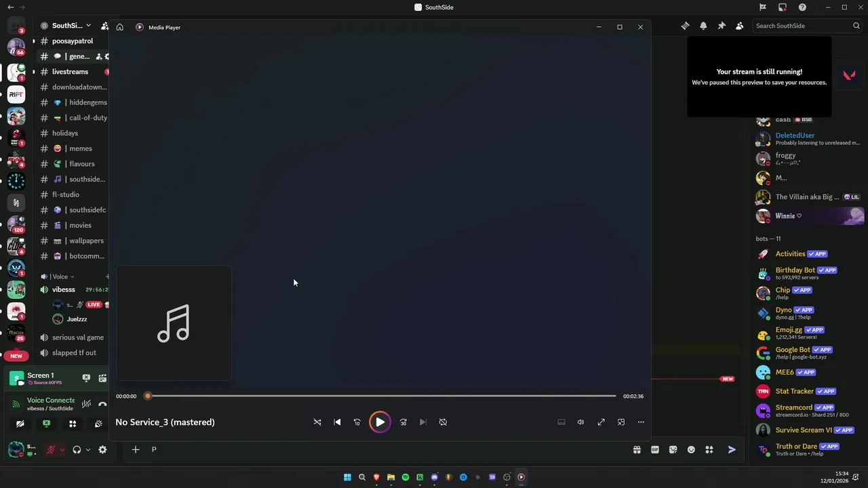Open Spotify from the taskbar
The height and width of the screenshot is (488, 868).
(x=406, y=477)
